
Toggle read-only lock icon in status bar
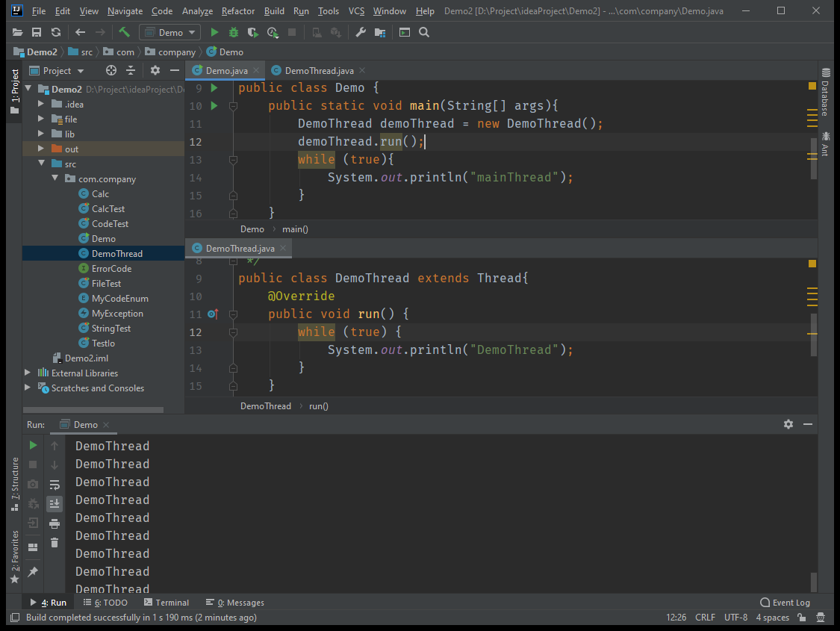click(802, 618)
